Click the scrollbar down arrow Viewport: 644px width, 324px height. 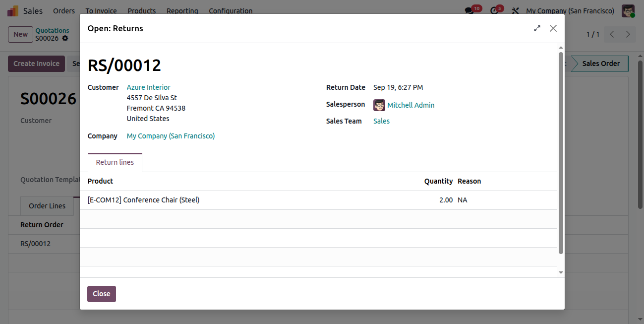pos(561,272)
